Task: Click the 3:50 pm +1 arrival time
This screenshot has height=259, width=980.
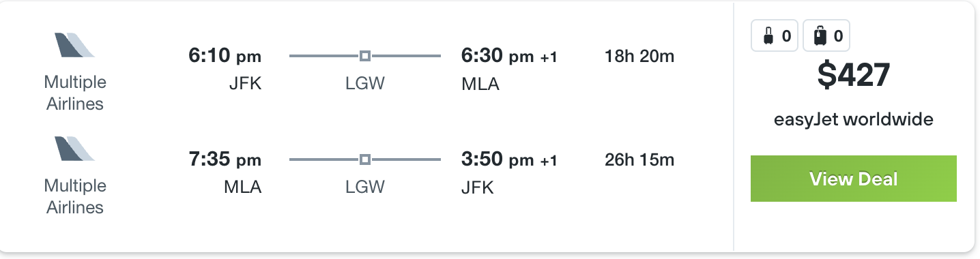Action: [510, 159]
